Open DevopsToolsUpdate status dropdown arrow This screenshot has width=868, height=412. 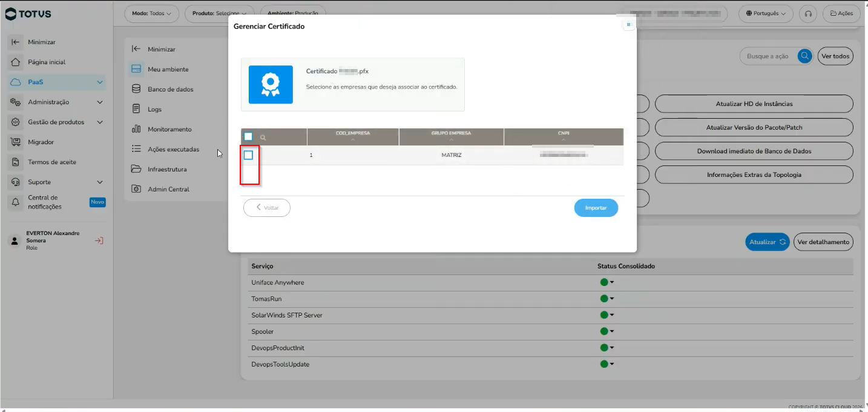[x=612, y=364]
